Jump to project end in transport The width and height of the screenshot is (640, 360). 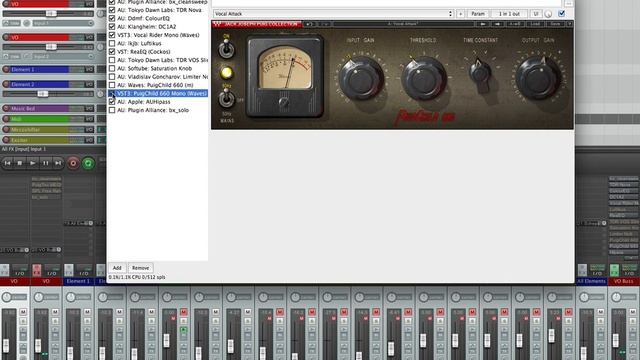coord(58,163)
